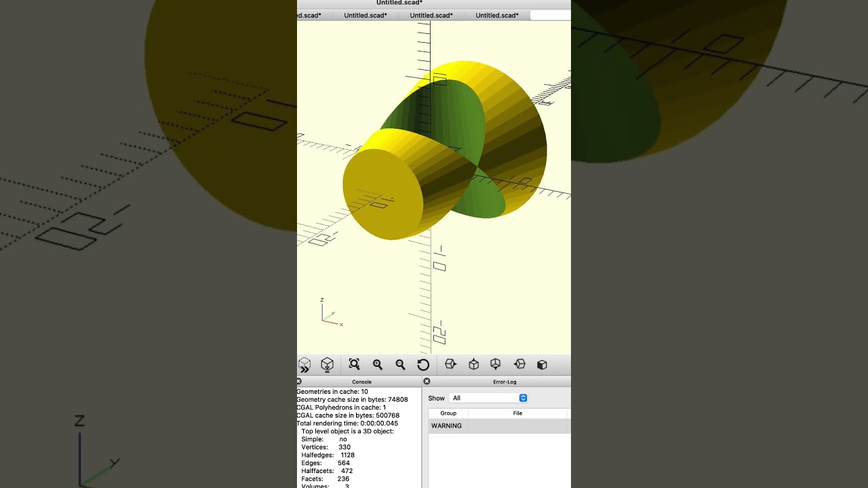This screenshot has width=868, height=488.
Task: Click the 'Show' label in Error-Log
Action: click(x=436, y=398)
